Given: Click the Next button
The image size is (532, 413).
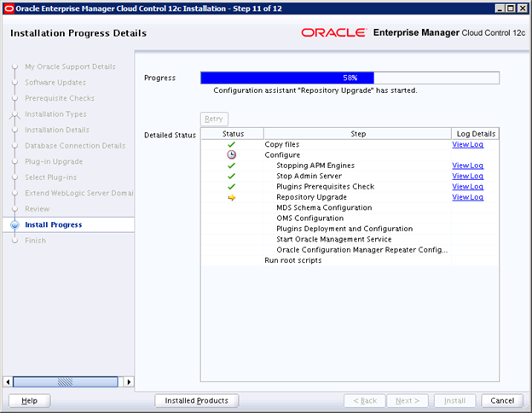Looking at the screenshot, I should 408,401.
